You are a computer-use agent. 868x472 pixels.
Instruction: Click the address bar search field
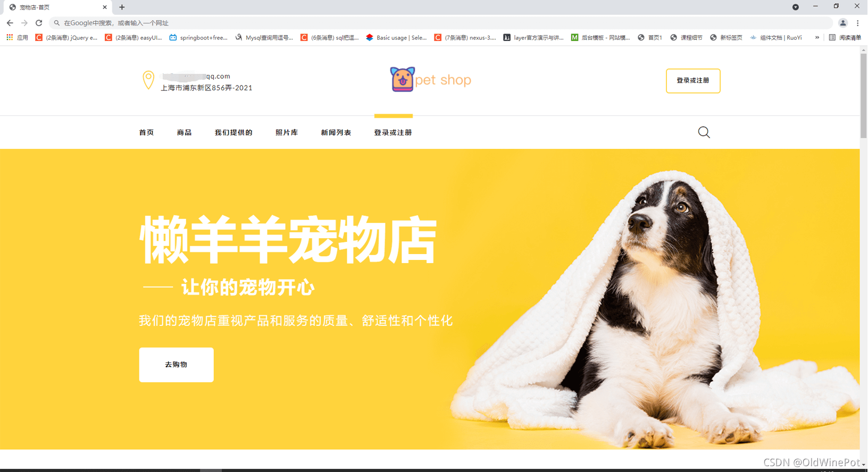click(x=441, y=23)
